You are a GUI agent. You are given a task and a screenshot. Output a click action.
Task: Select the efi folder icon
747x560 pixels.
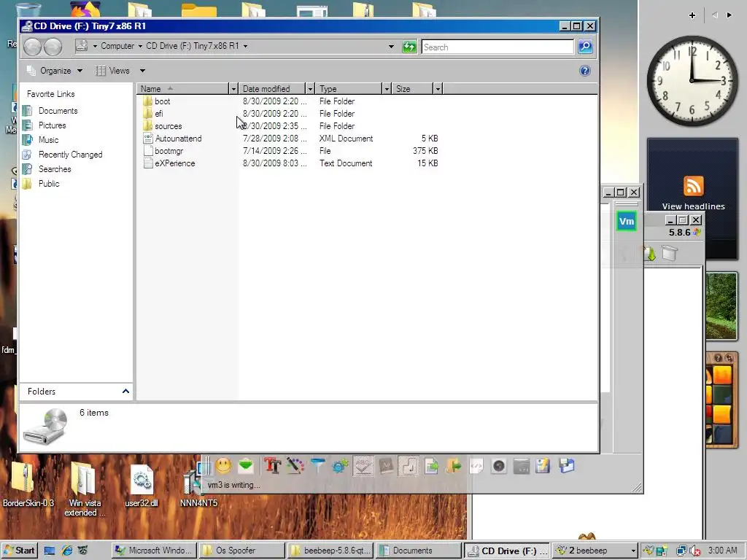tap(147, 114)
